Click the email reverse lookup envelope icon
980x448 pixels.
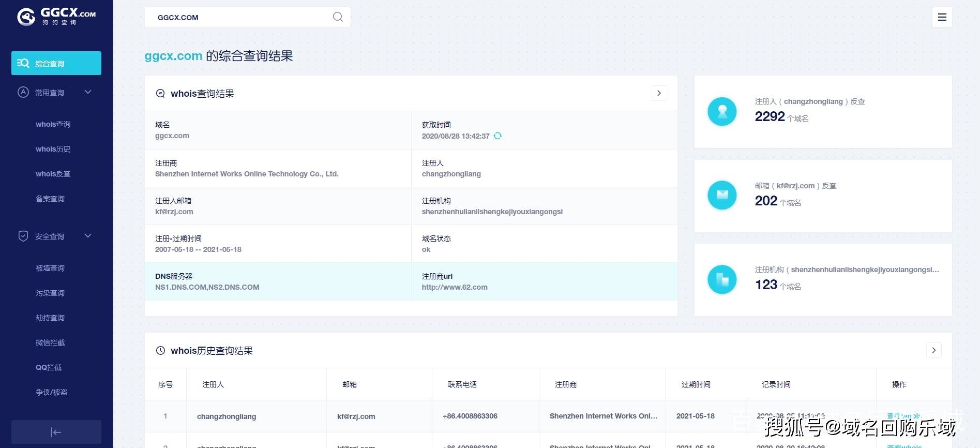722,195
